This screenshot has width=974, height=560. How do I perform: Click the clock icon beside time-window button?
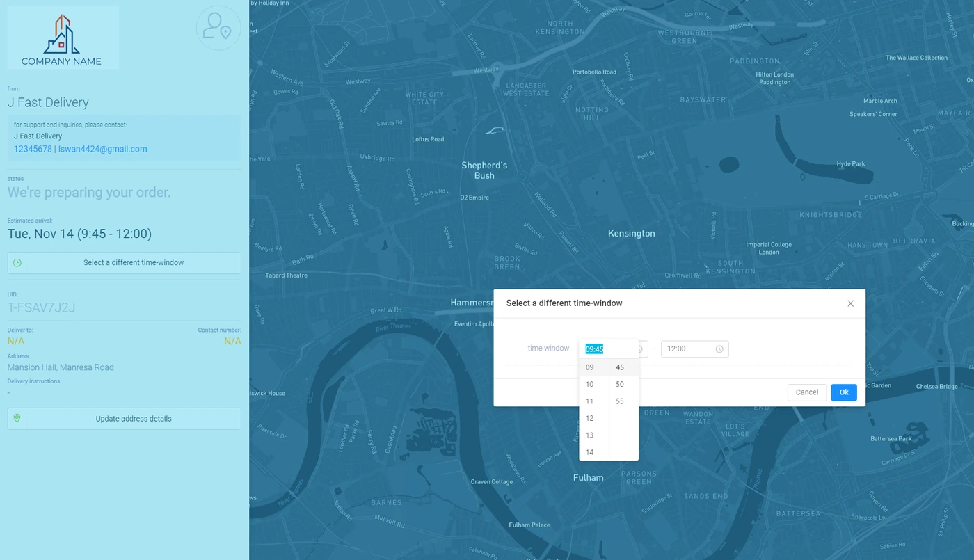(x=17, y=263)
